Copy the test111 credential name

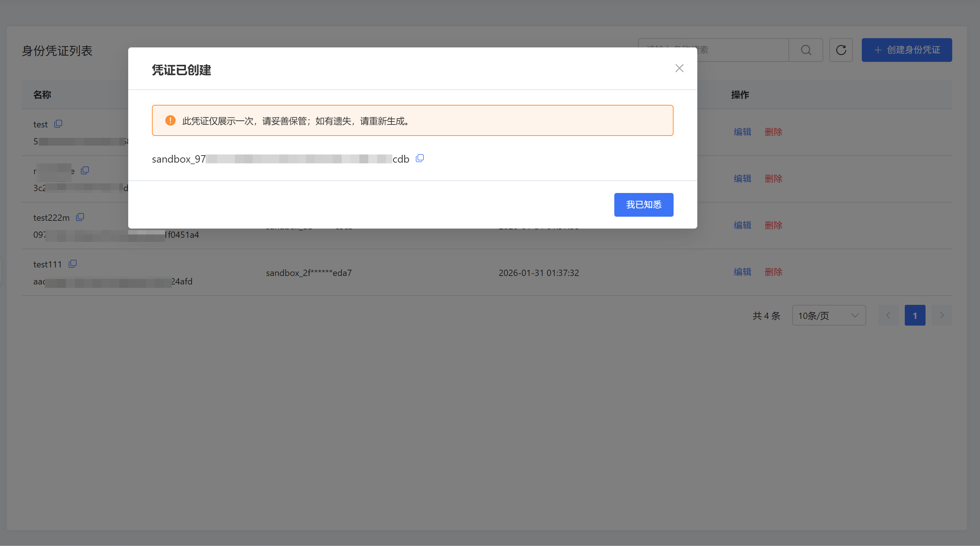click(x=73, y=264)
